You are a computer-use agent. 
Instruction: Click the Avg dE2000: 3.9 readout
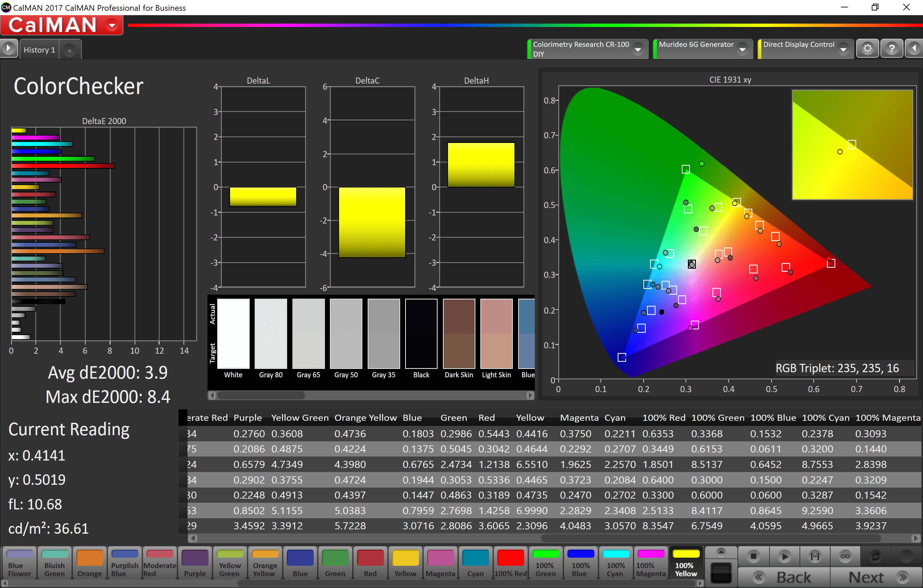click(108, 372)
